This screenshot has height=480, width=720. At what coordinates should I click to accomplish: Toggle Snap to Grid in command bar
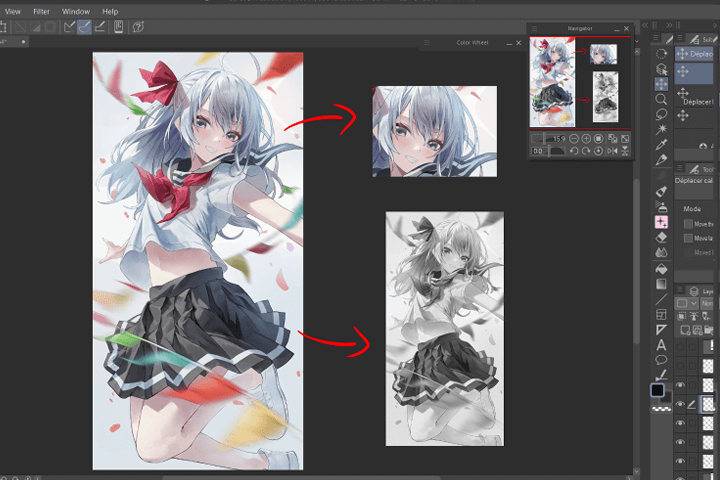click(100, 27)
